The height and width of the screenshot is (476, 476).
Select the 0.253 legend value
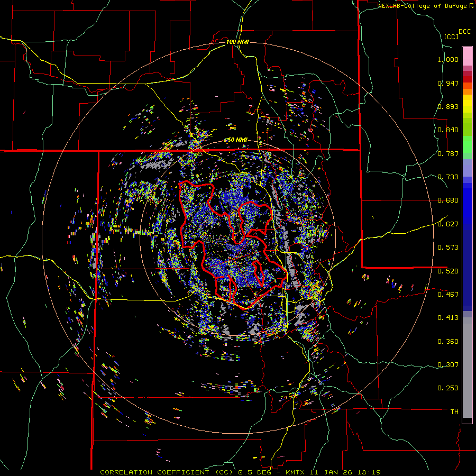pos(448,388)
